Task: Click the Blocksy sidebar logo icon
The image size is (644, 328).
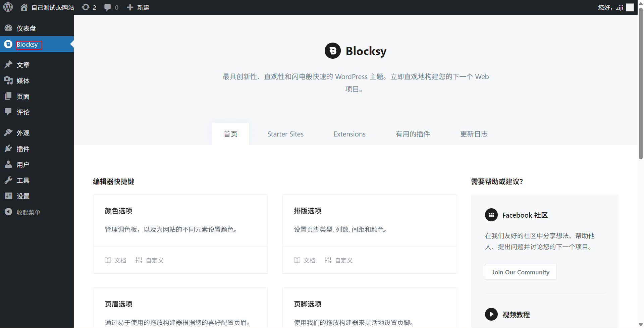Action: [x=8, y=44]
